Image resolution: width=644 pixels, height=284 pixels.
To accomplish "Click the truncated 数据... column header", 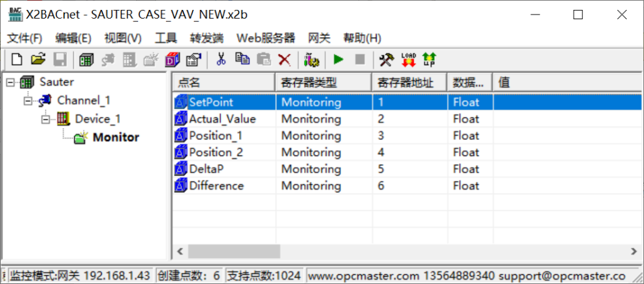I will [469, 82].
